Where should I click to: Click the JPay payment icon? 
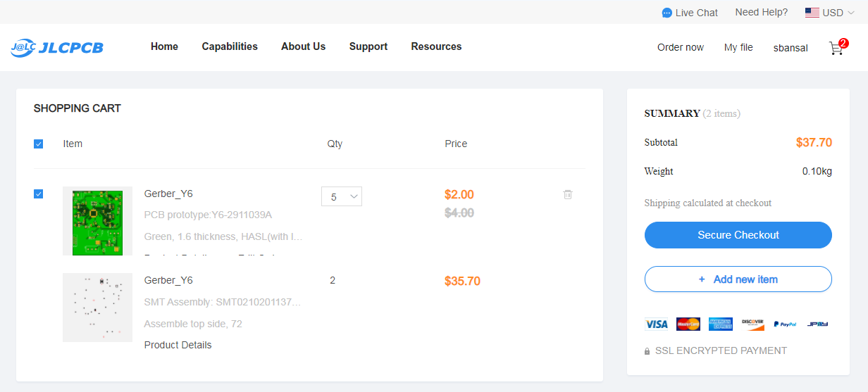tap(817, 324)
